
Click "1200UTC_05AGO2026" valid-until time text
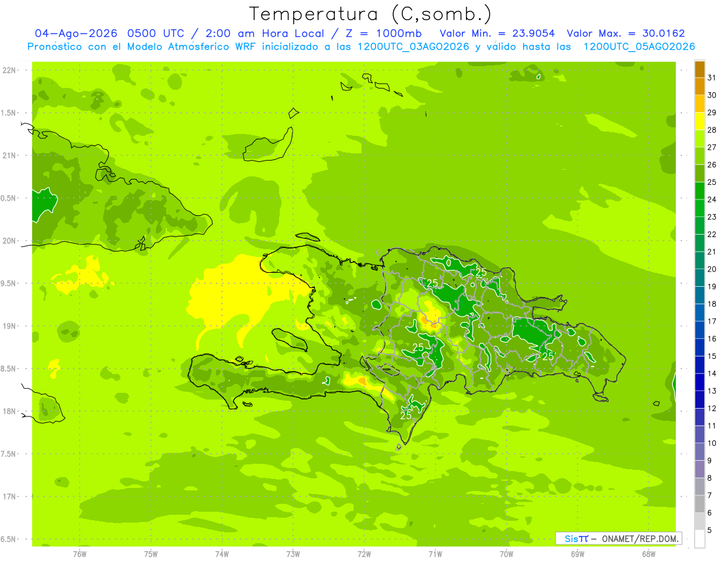(x=639, y=47)
